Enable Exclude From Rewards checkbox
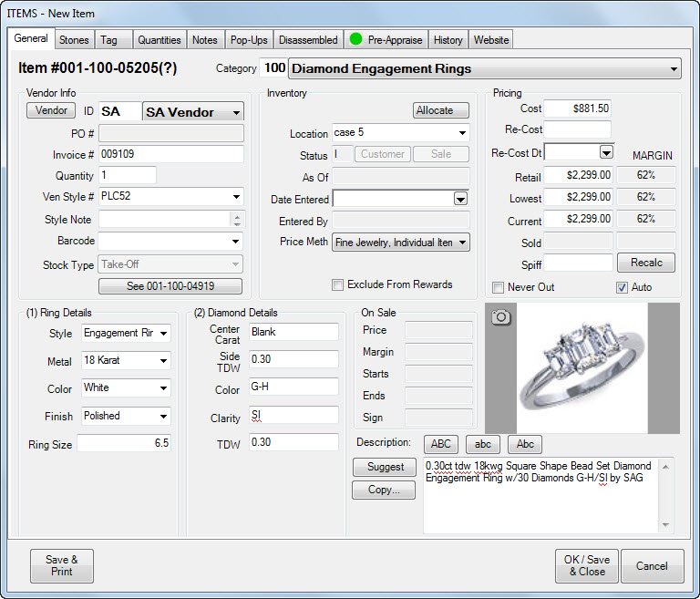 point(339,284)
